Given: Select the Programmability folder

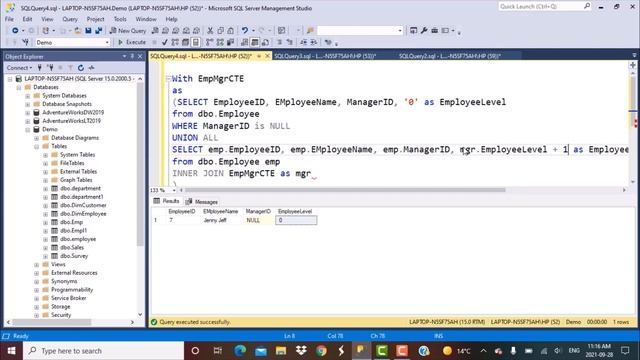Looking at the screenshot, I should pyautogui.click(x=72, y=290).
